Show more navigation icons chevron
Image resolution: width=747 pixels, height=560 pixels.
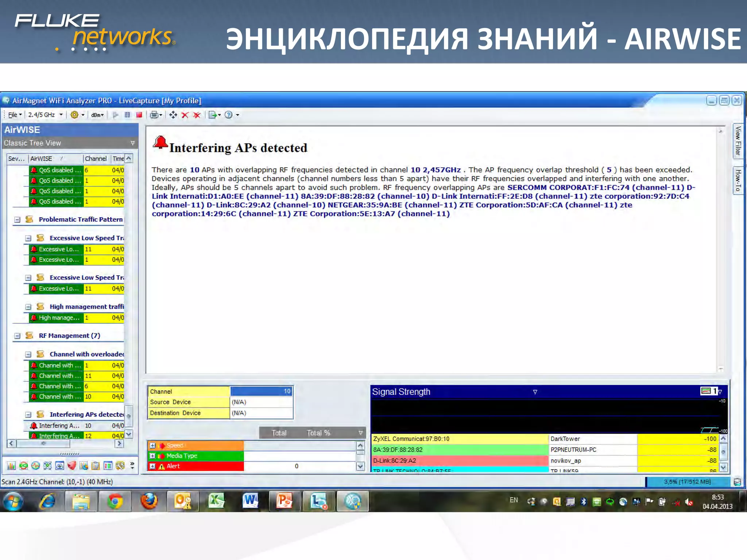tap(132, 466)
